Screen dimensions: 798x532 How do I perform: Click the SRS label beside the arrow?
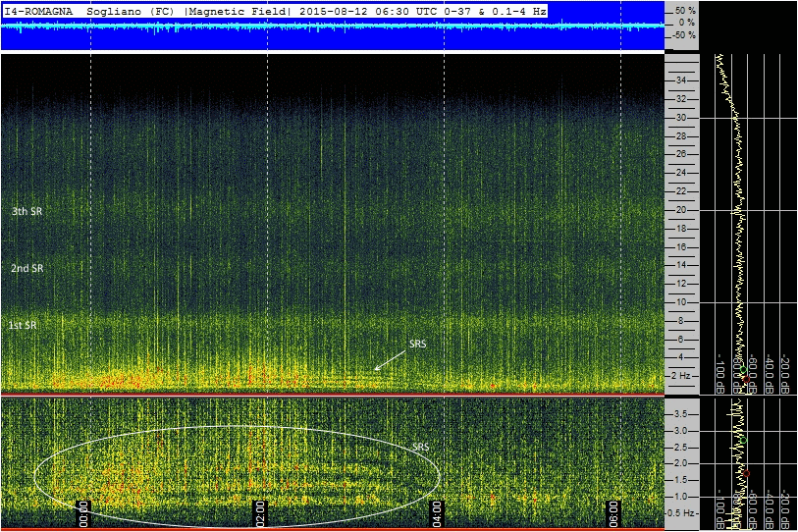click(418, 343)
